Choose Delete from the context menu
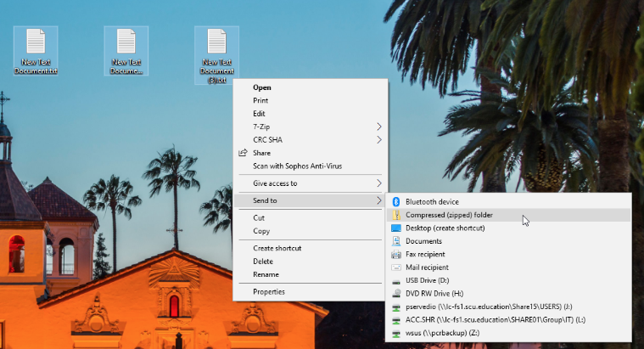 [x=310, y=262]
